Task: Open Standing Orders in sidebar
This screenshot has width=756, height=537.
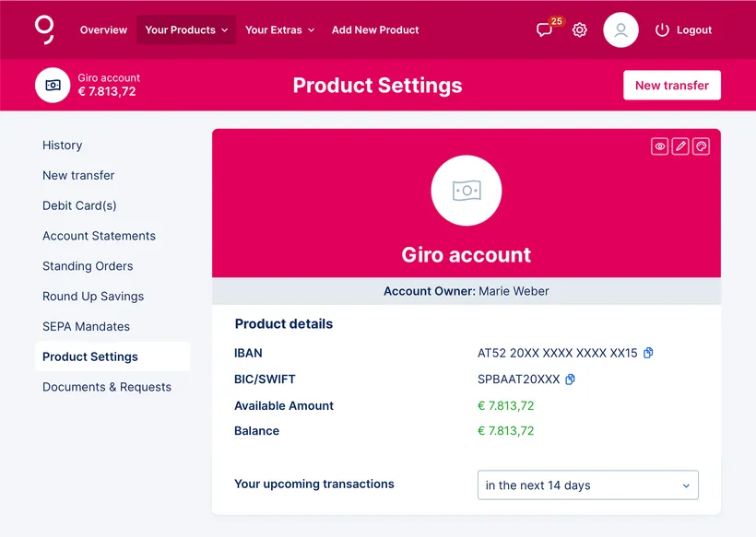Action: point(88,266)
